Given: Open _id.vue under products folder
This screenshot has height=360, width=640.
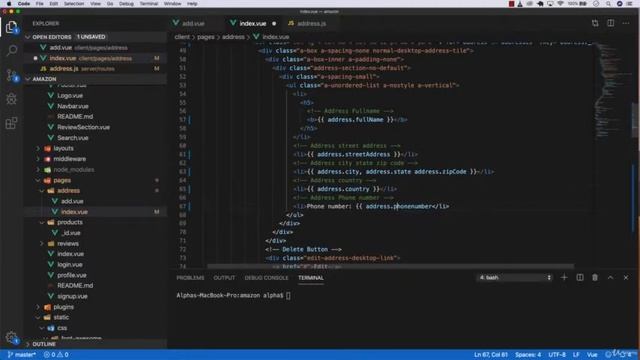Looking at the screenshot, I should pos(71,233).
